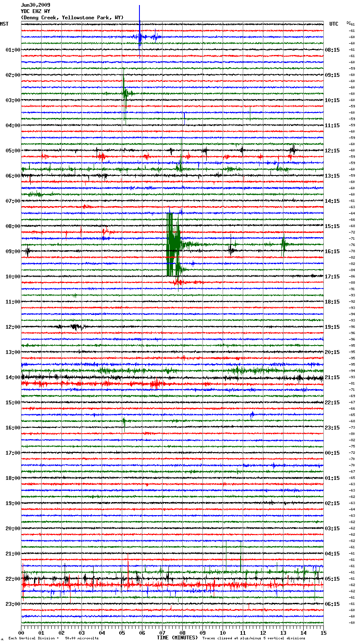Click the green burst on the 02:45 trace
Screen dimensions: 357x644
coord(125,93)
